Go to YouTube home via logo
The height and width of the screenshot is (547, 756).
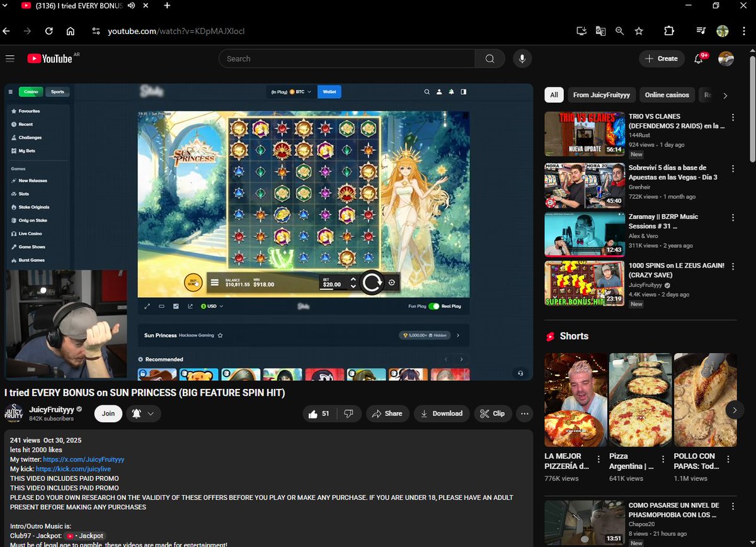(50, 59)
